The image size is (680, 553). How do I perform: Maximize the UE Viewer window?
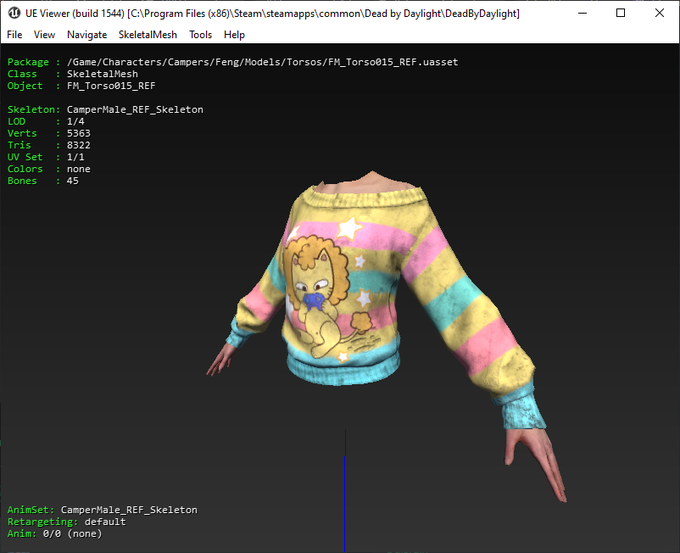pos(621,13)
